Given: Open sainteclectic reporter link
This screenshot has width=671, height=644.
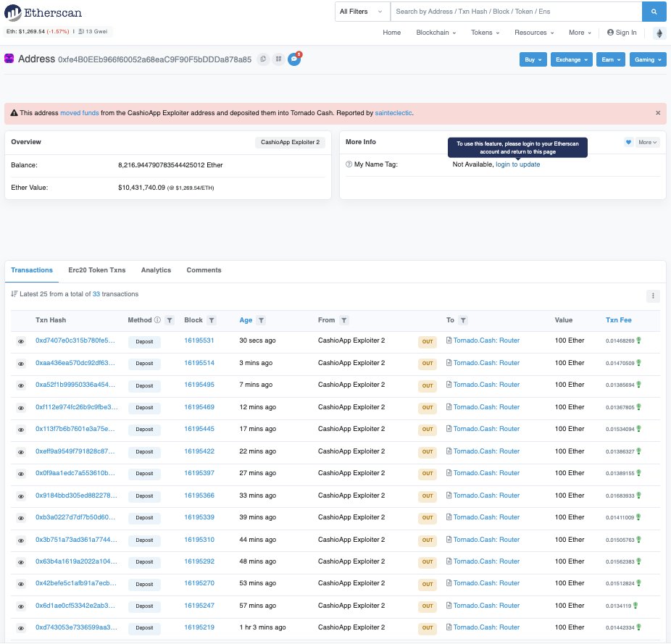Looking at the screenshot, I should pos(393,113).
